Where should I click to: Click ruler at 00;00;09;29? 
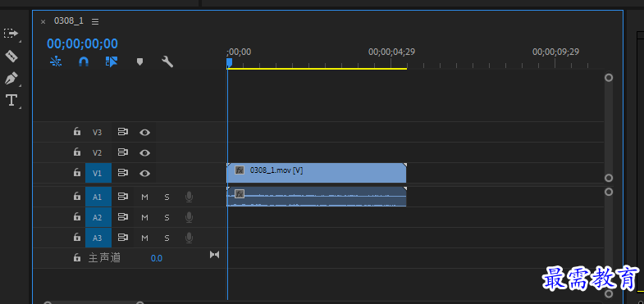(555, 52)
